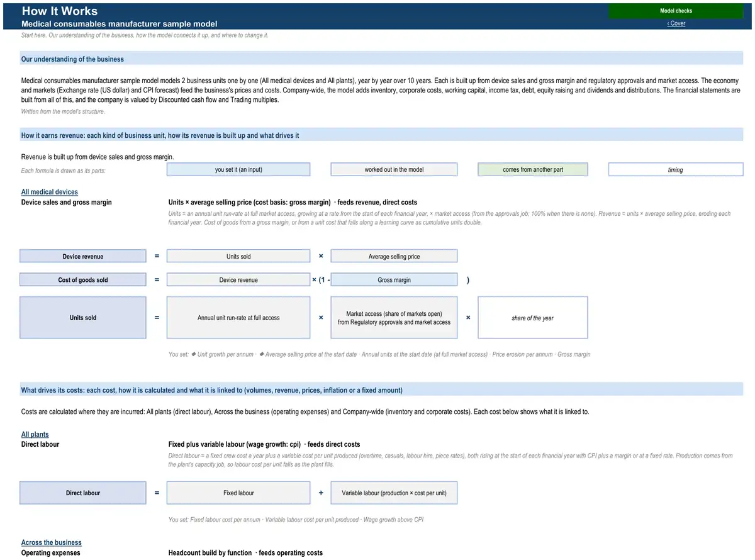This screenshot has height=560, width=755.
Task: Select Device revenue term in cost formula
Action: point(238,279)
